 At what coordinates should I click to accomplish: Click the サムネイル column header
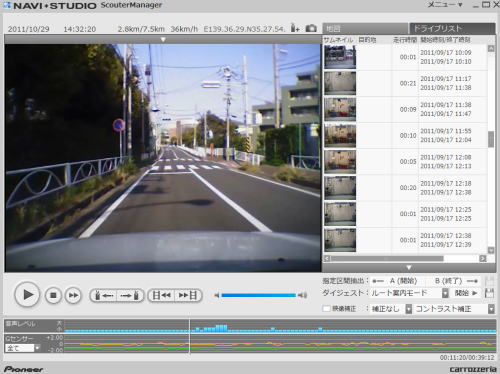338,40
